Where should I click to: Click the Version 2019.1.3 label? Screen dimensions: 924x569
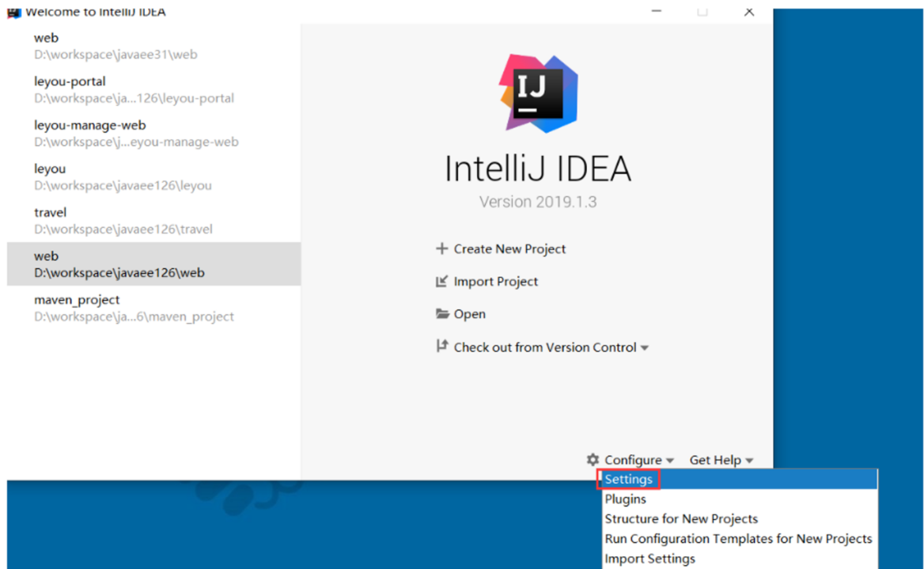[x=538, y=202]
